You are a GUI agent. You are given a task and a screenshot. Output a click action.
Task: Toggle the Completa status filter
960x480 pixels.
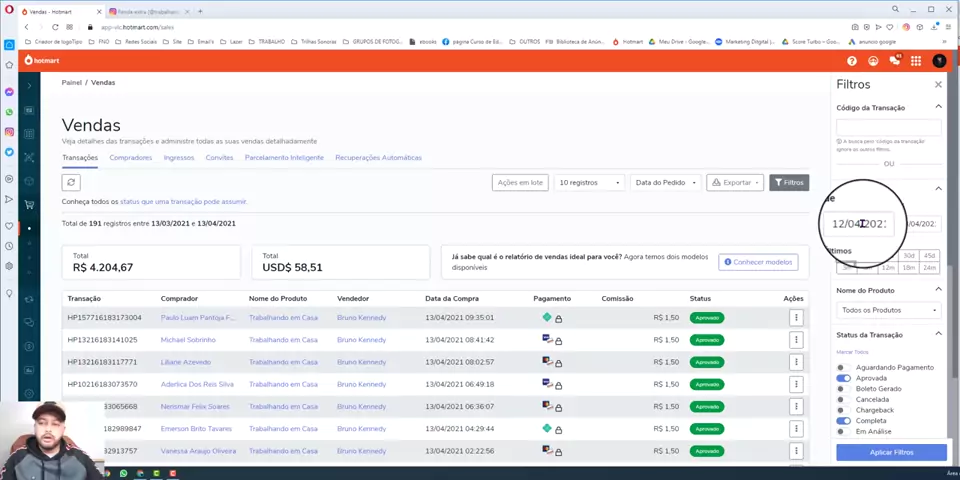(843, 421)
